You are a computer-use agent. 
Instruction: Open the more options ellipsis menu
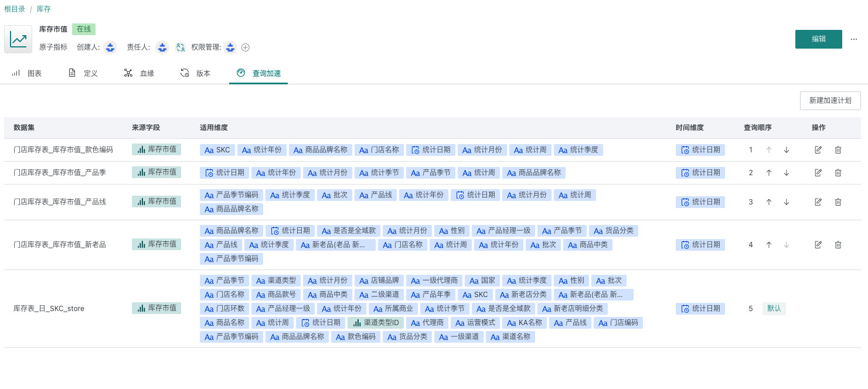[854, 39]
